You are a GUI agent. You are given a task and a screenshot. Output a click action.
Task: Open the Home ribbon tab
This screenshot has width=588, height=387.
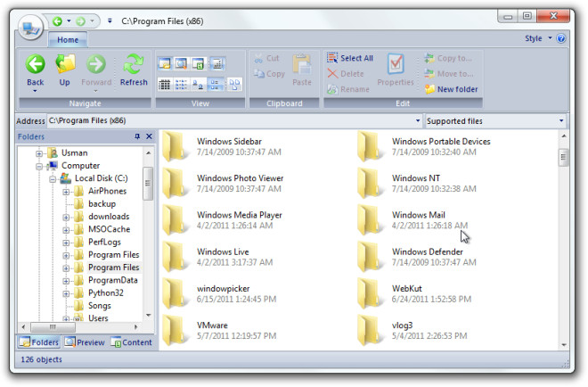(x=68, y=40)
